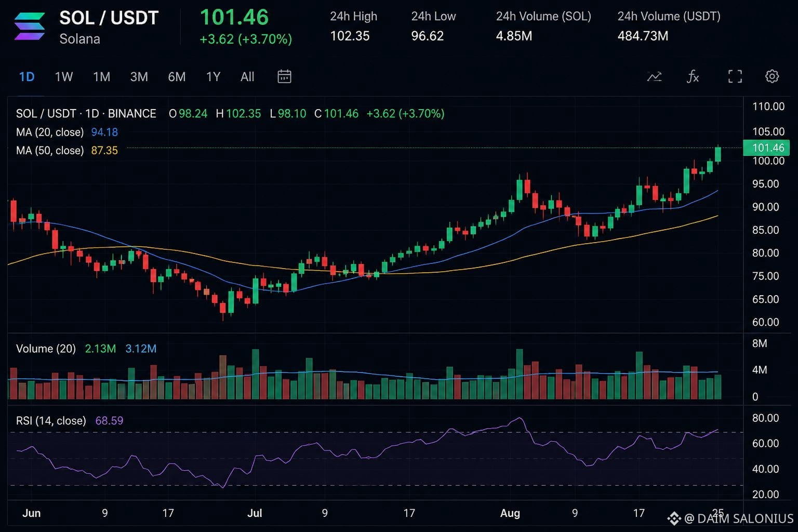Switch to the 1W timeframe
This screenshot has height=532, width=798.
(x=64, y=77)
